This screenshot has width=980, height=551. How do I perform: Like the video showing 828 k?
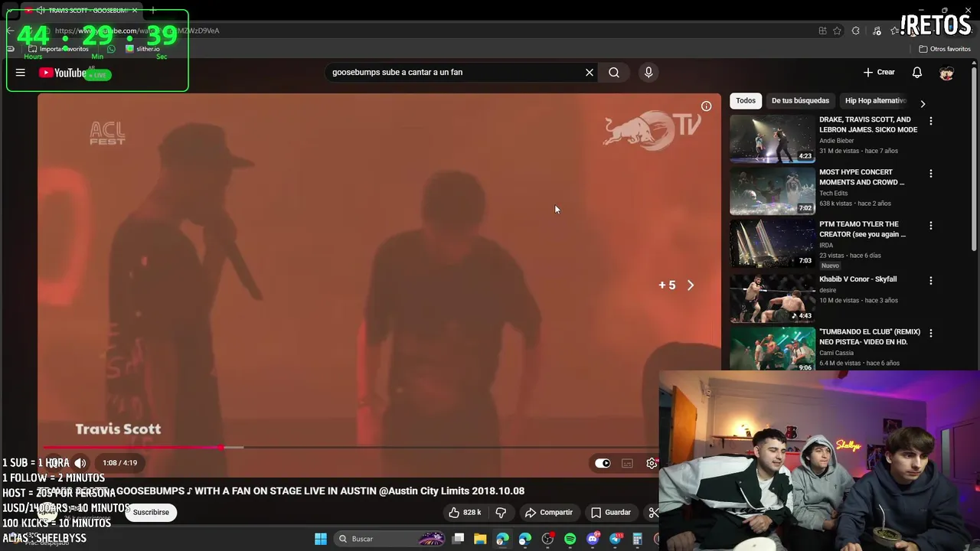coord(465,513)
